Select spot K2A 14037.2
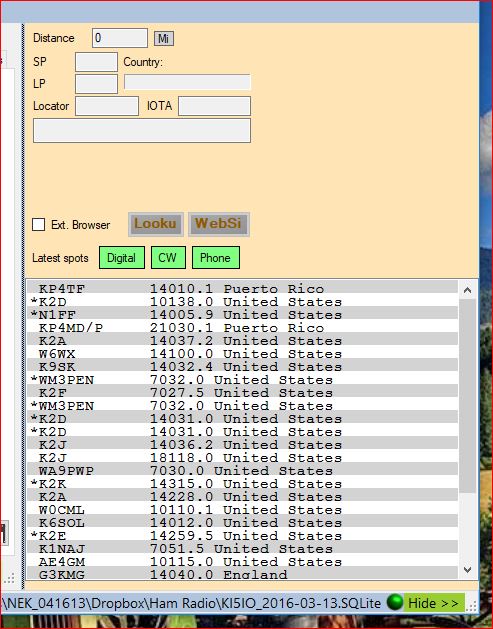 [x=242, y=341]
